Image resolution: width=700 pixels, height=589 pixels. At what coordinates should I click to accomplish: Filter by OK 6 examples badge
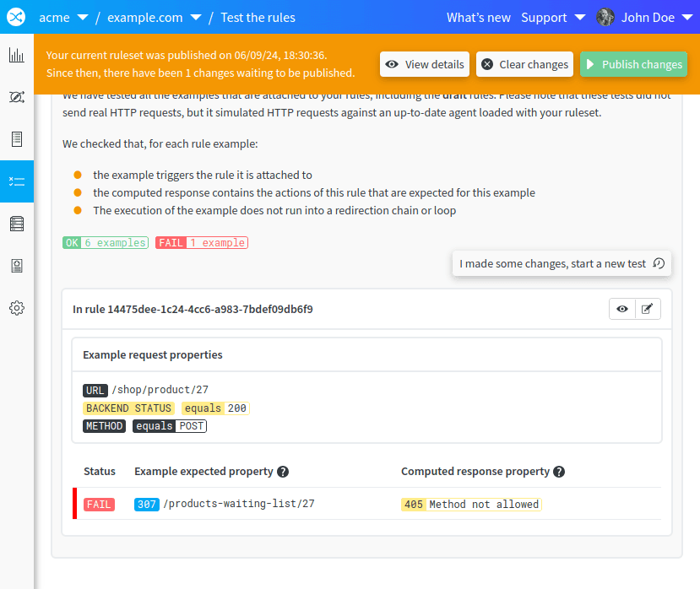tap(106, 243)
